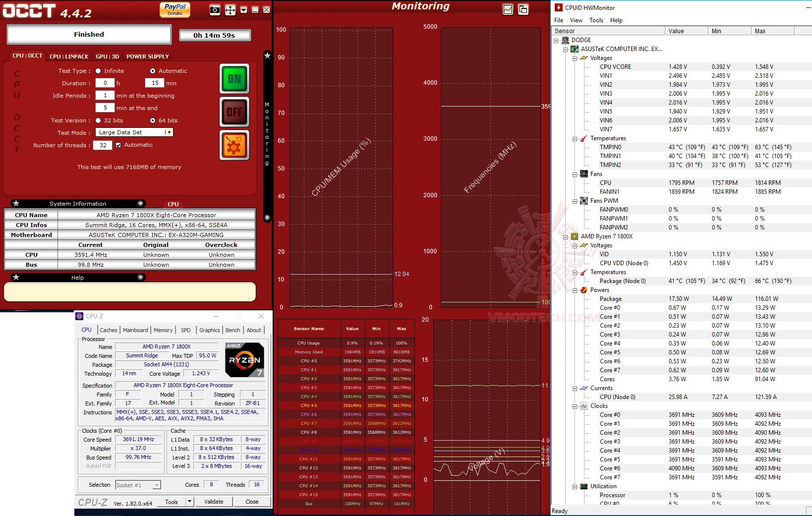Open the HWMonitor Tools menu

coord(596,20)
